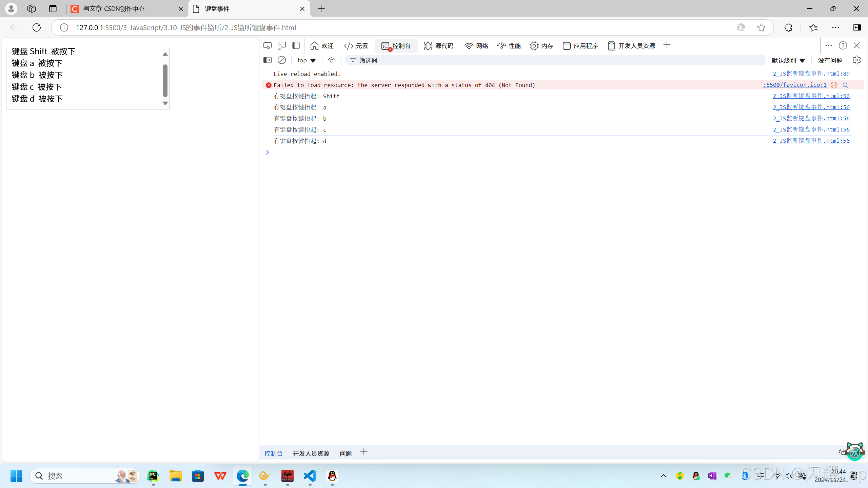Toggle device emulation mode
The image size is (868, 488).
click(281, 45)
